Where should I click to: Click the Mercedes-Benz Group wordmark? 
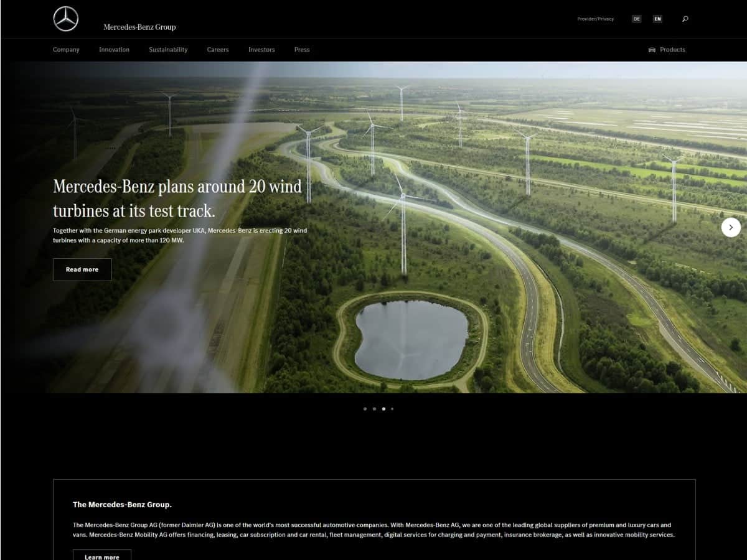point(139,27)
